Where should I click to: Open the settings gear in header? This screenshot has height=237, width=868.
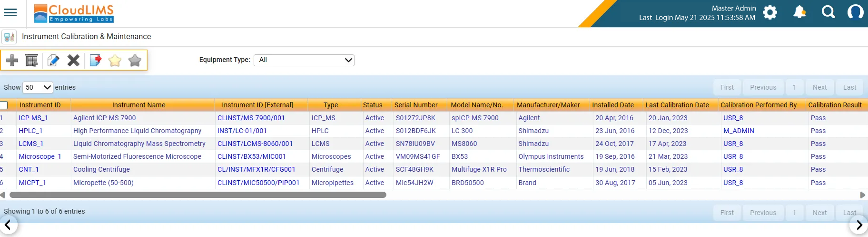pos(770,12)
